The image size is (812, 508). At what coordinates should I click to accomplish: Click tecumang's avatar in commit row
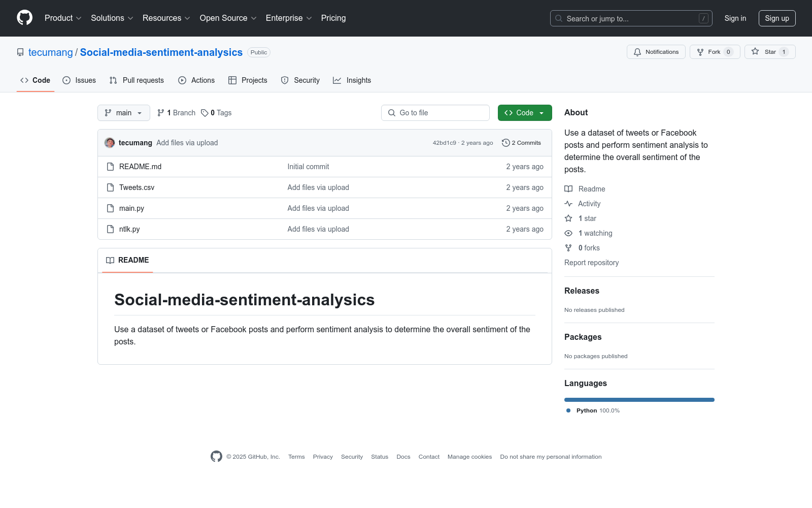[x=110, y=143]
